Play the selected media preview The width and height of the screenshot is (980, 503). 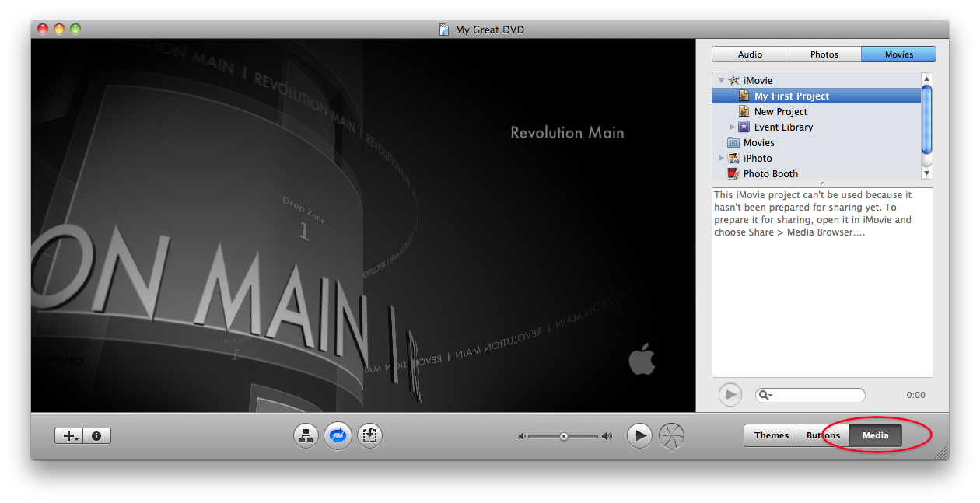tap(730, 395)
